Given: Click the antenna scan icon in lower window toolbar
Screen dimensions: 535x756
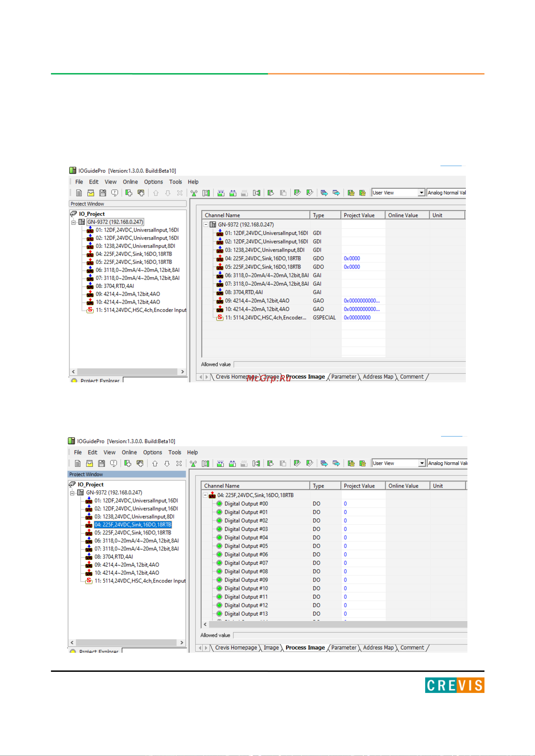Looking at the screenshot, I should (x=193, y=464).
